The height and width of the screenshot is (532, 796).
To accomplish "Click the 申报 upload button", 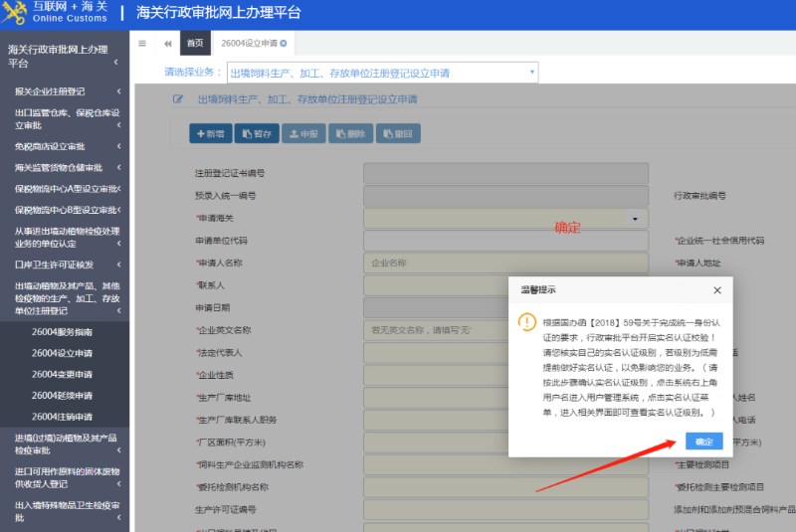I will click(x=303, y=133).
